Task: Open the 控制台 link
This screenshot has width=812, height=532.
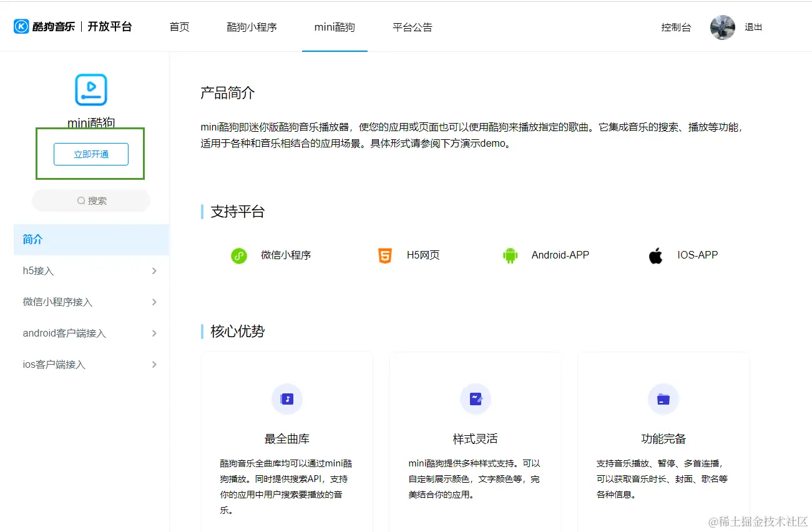Action: click(676, 27)
